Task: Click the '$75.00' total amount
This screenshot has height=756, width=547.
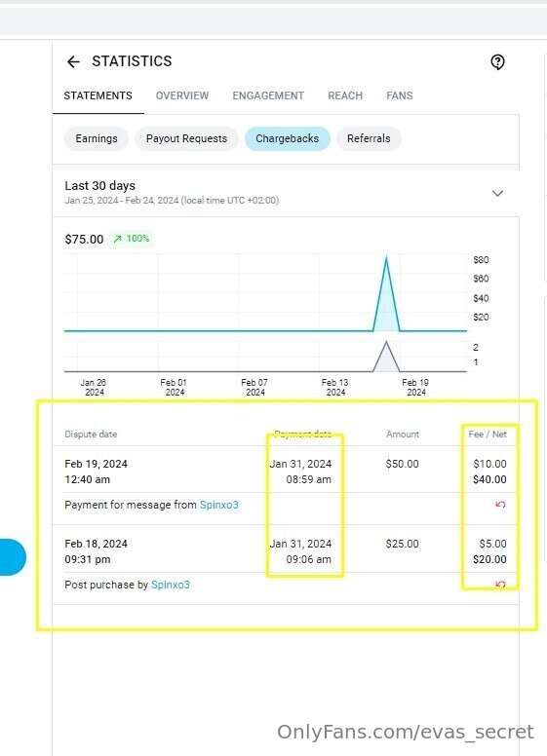Action: 84,239
